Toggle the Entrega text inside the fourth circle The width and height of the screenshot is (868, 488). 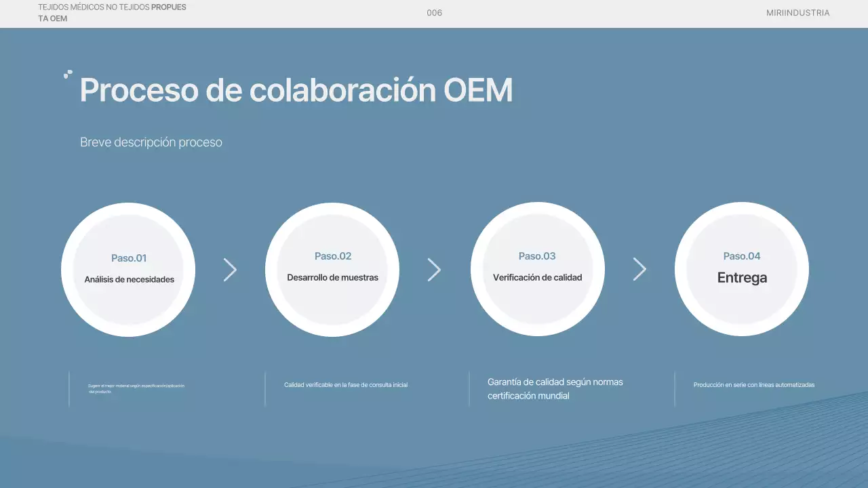click(742, 277)
